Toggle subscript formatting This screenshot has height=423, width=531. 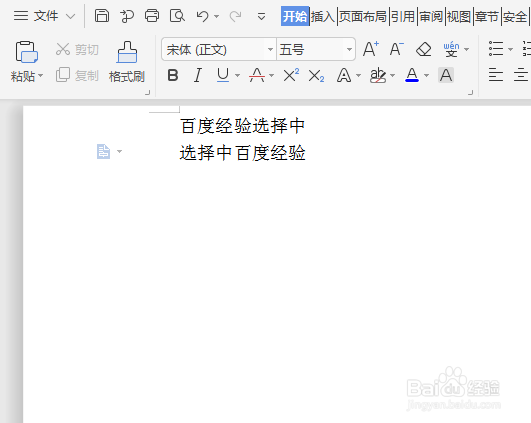[x=317, y=76]
